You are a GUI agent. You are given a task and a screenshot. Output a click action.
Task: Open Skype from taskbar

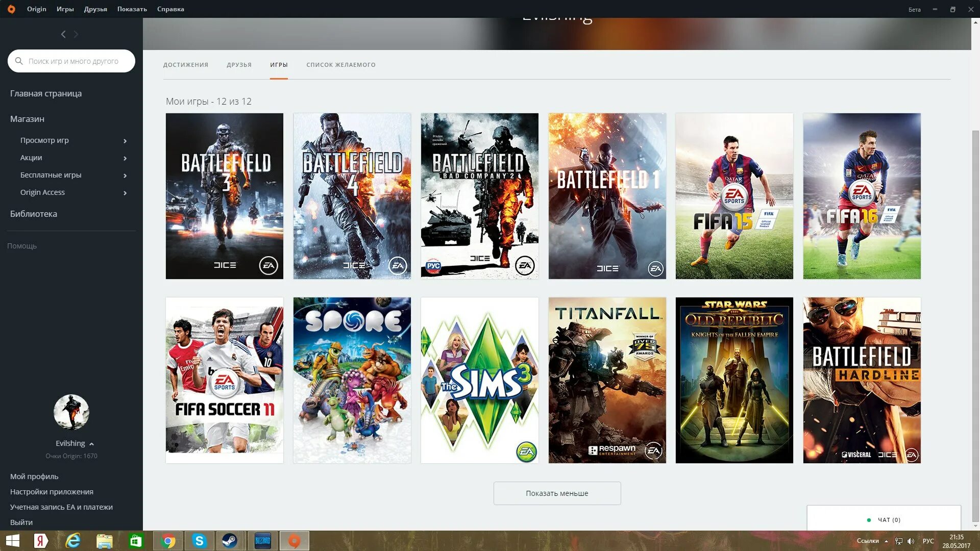tap(199, 541)
